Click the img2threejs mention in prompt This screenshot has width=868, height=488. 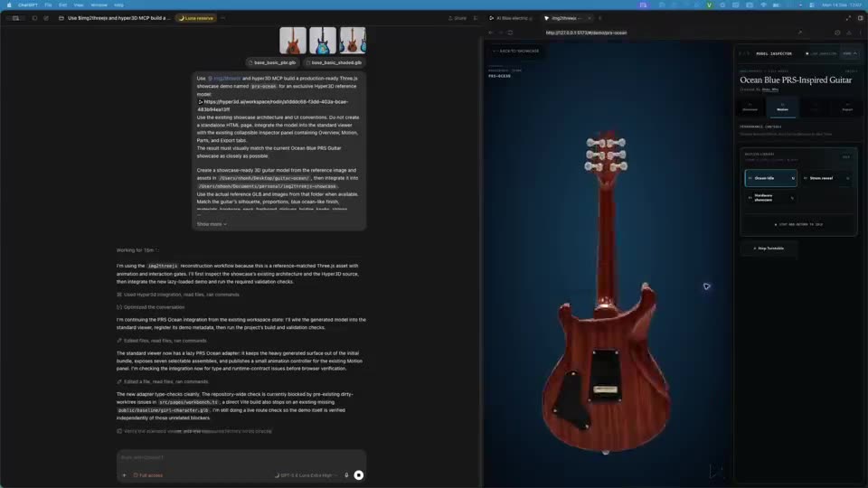[x=224, y=79]
